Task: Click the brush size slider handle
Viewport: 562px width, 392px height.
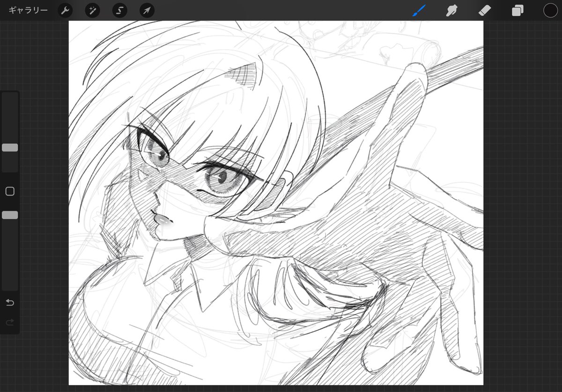Action: pos(10,147)
